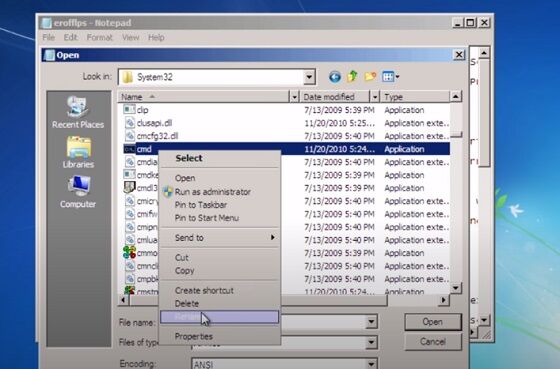560x369 pixels.
Task: Expand the Files of type dropdown arrow
Action: [x=371, y=342]
